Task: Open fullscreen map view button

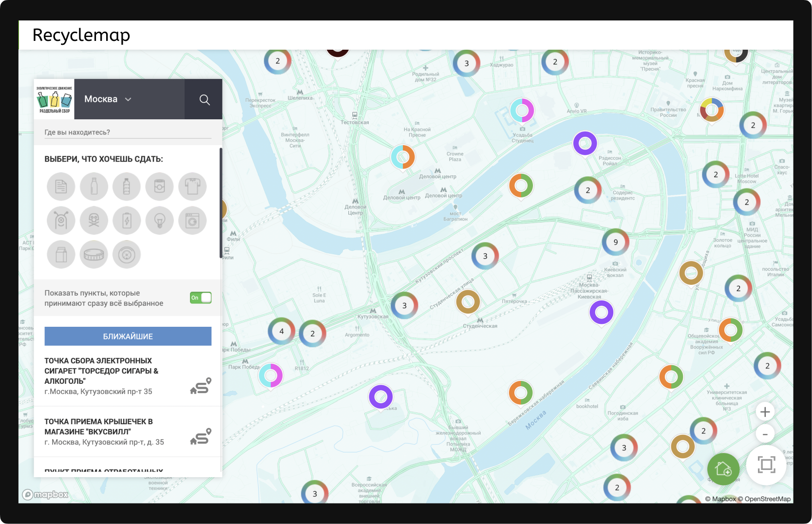Action: pos(766,465)
